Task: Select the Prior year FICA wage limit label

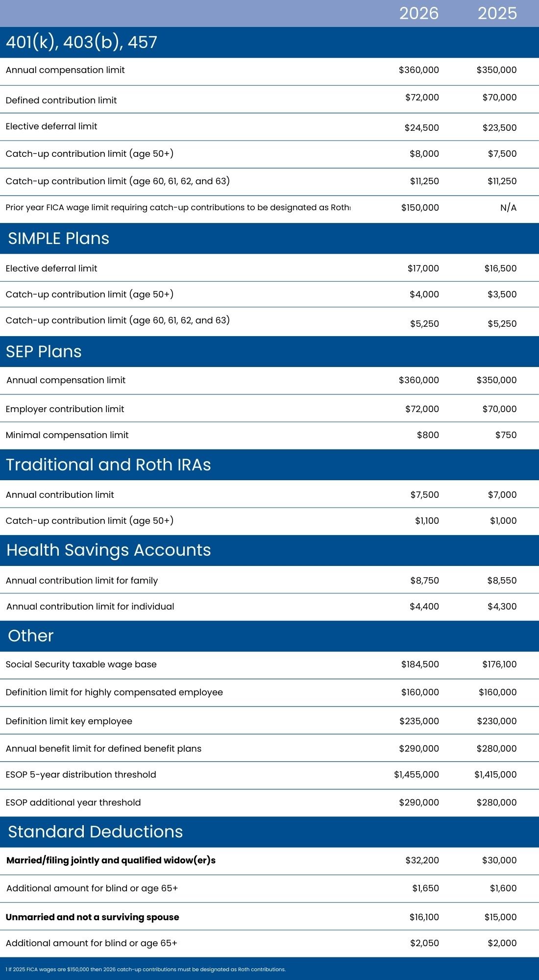Action: [177, 208]
